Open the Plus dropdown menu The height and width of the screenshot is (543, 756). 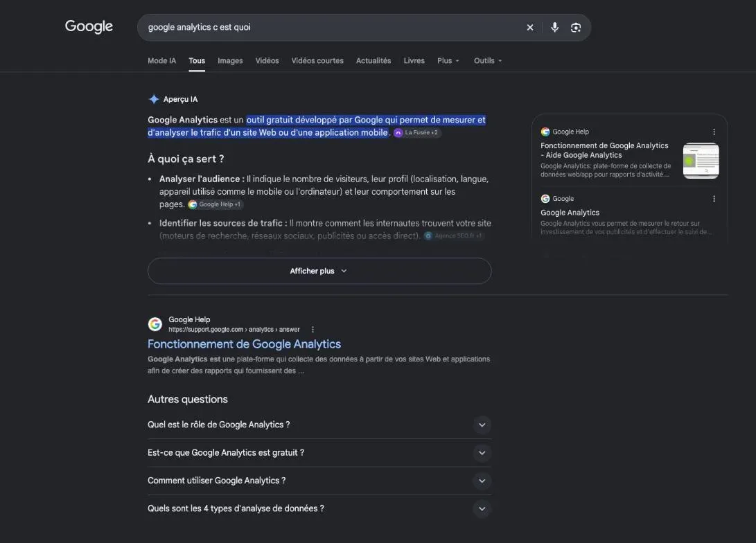pyautogui.click(x=448, y=61)
